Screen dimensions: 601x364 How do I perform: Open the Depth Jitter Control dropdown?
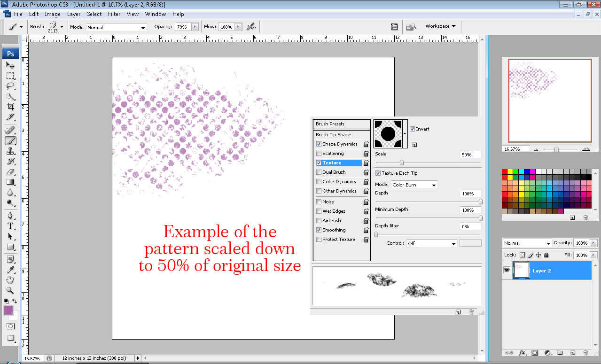point(431,243)
